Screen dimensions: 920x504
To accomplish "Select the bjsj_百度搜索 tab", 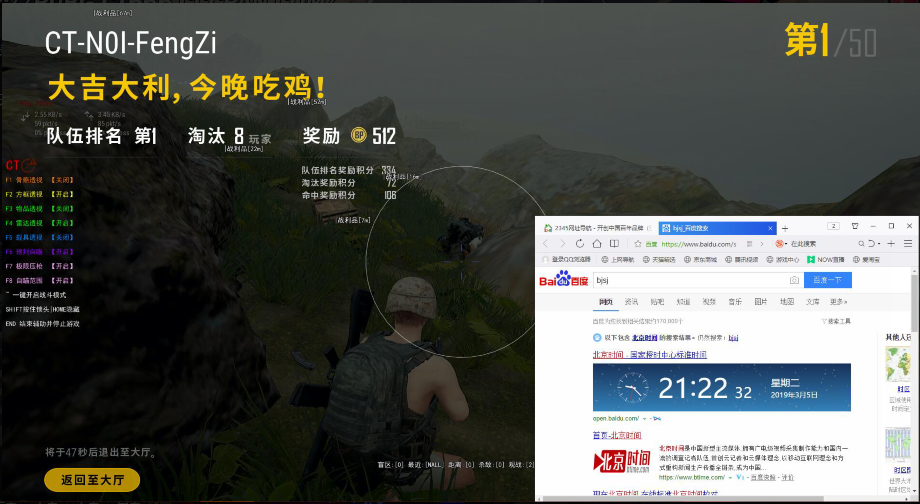I will pyautogui.click(x=717, y=228).
